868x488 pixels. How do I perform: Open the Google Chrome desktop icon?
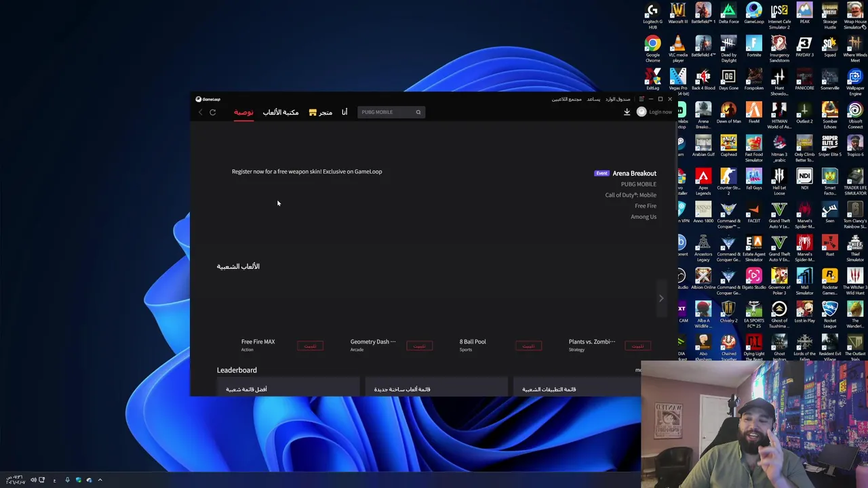[x=652, y=49]
